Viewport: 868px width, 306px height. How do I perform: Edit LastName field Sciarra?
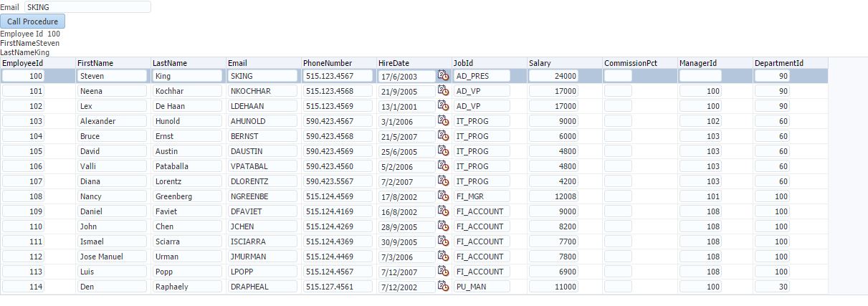click(x=187, y=242)
